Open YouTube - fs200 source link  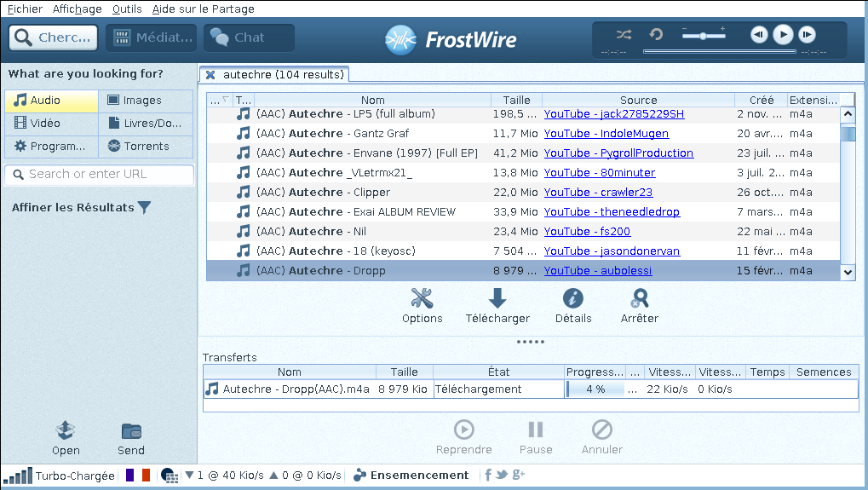[588, 232]
